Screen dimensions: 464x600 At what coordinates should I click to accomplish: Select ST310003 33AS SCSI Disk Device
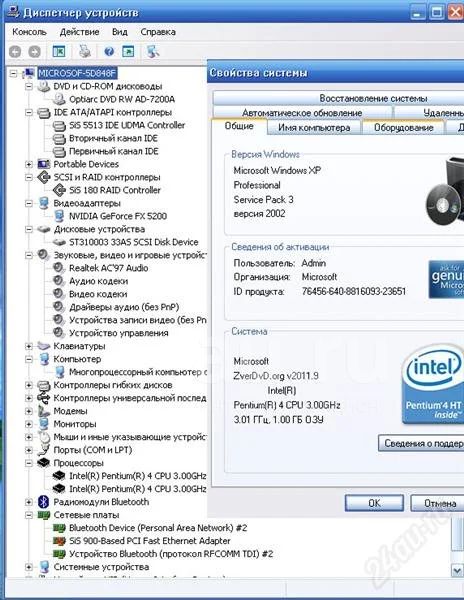134,242
